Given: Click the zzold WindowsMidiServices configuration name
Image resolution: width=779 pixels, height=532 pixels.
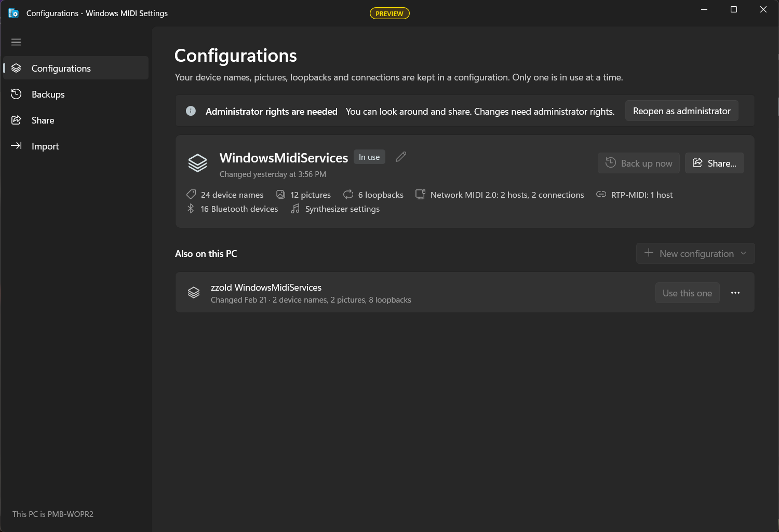Looking at the screenshot, I should click(x=266, y=287).
